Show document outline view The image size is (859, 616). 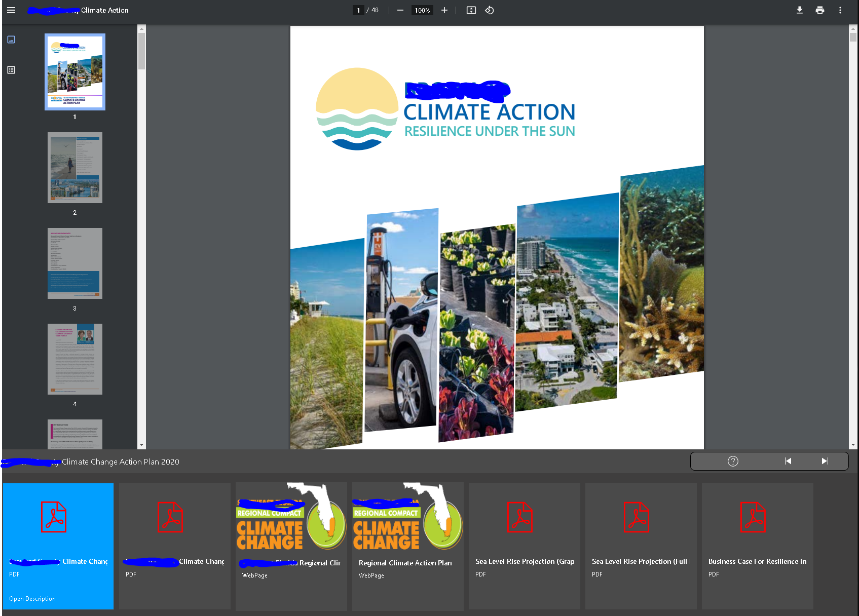11,70
